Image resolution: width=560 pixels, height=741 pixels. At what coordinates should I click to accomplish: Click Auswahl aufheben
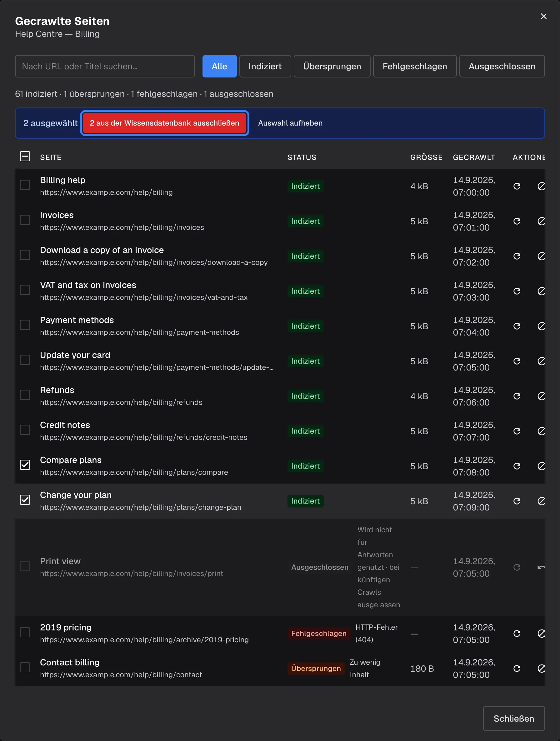tap(290, 123)
